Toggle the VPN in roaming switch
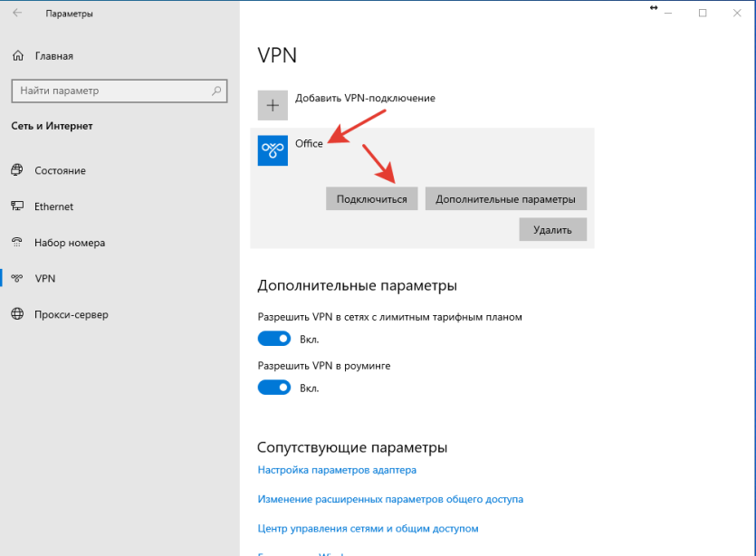Image resolution: width=756 pixels, height=556 pixels. point(274,388)
